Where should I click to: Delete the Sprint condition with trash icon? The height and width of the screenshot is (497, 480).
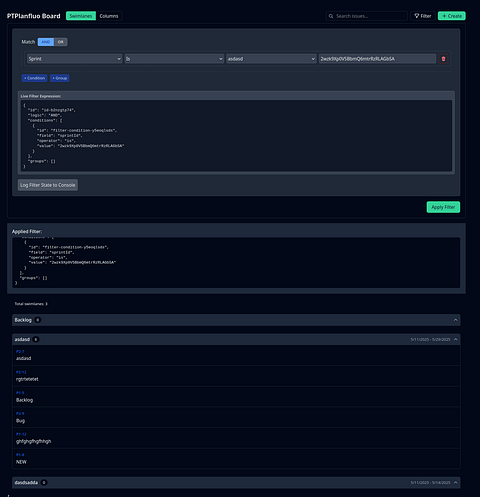[x=443, y=59]
